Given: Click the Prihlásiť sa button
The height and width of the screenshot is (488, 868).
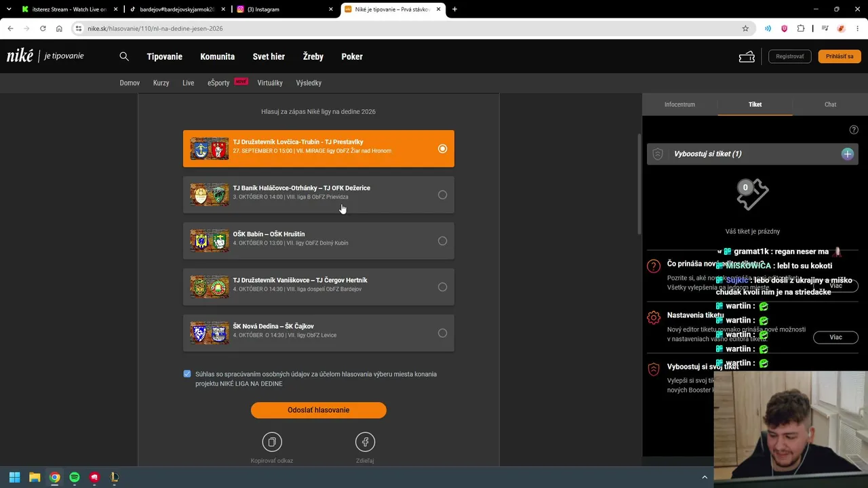Looking at the screenshot, I should click(840, 56).
